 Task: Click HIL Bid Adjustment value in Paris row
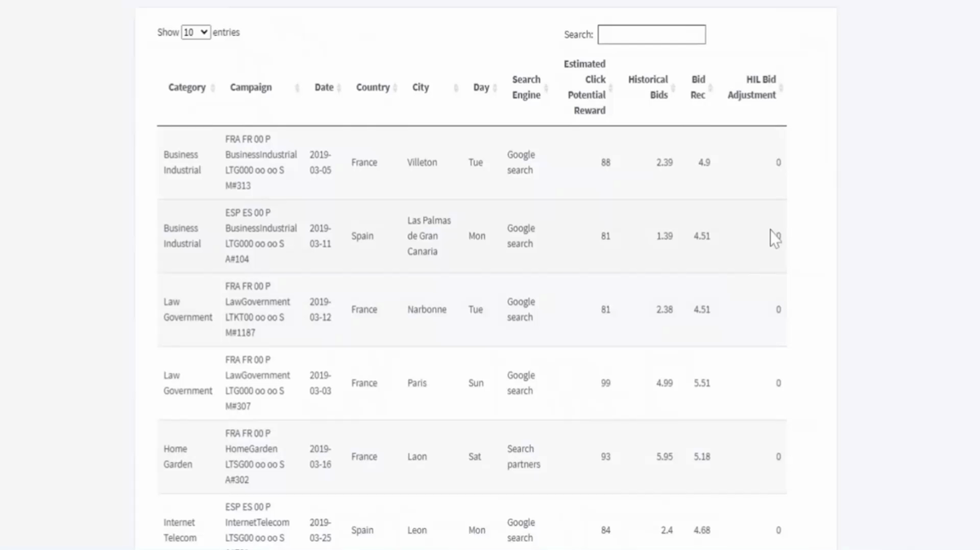click(778, 383)
